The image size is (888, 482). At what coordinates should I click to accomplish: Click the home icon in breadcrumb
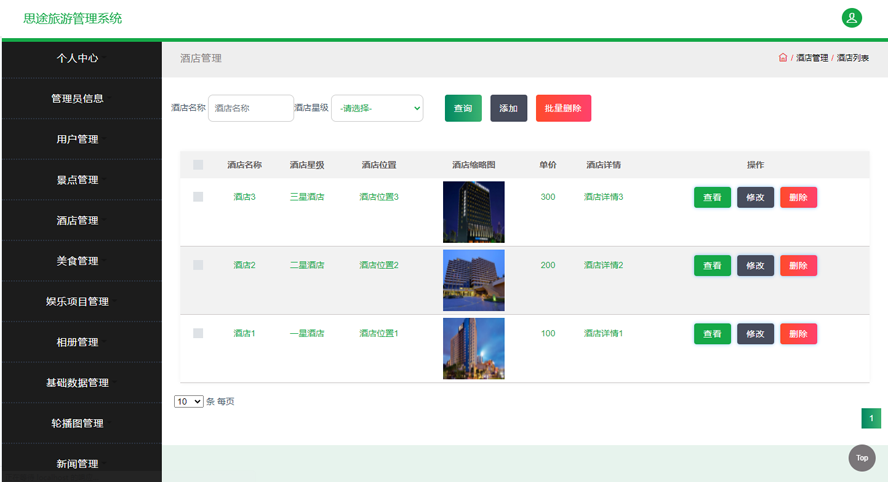[782, 58]
